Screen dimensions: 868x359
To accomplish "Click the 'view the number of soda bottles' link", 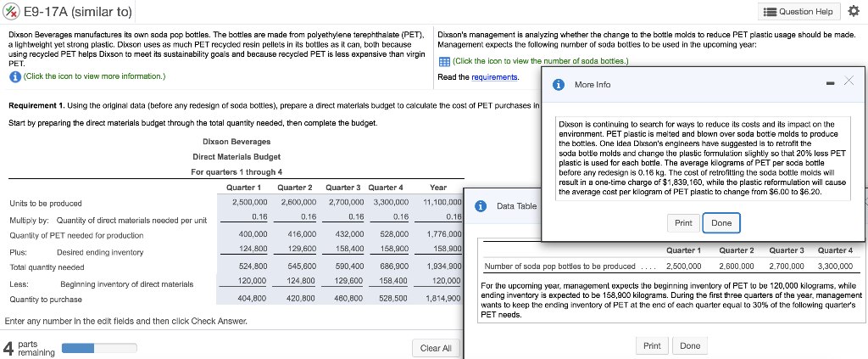I will tap(540, 61).
